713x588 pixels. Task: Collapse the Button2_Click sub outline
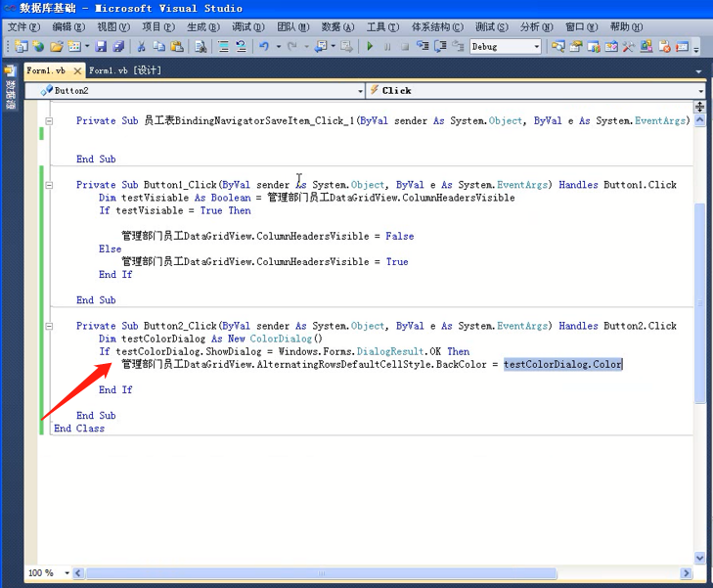click(x=49, y=326)
